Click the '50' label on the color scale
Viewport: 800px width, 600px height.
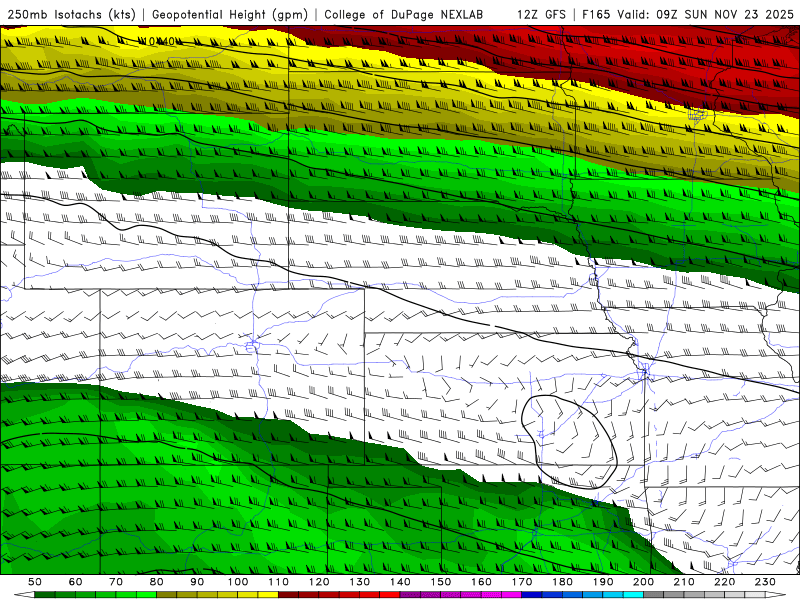(35, 582)
